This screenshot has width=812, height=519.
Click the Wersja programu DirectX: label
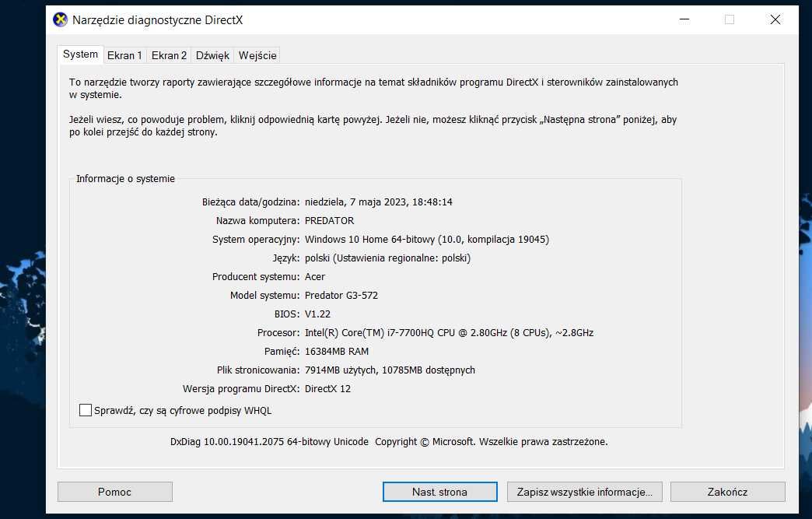tap(241, 388)
